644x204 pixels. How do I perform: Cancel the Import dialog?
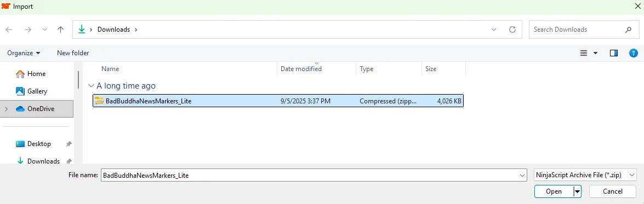click(x=613, y=191)
